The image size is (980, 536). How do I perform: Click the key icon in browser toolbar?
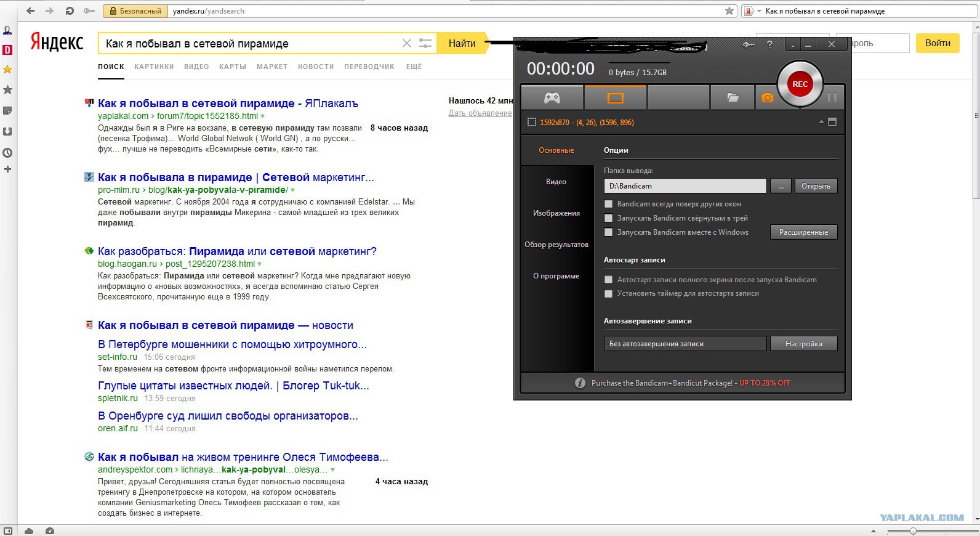click(89, 11)
